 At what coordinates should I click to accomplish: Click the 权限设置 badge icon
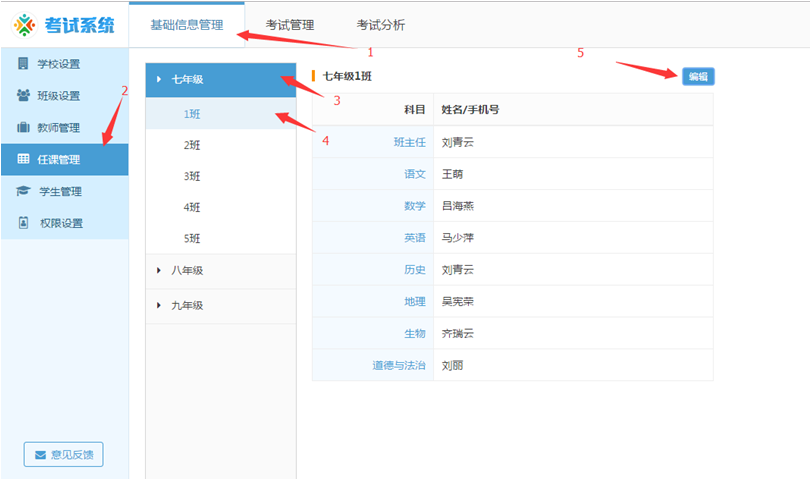[23, 223]
